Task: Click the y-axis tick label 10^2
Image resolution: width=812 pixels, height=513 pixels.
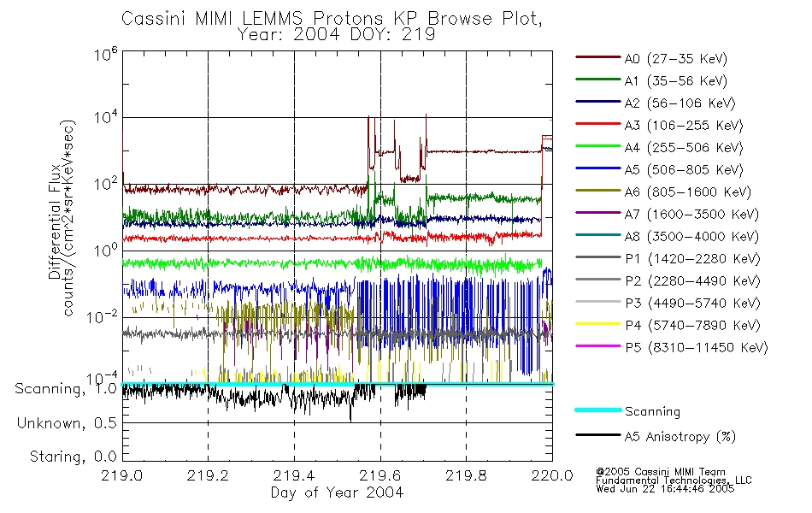Action: click(x=106, y=184)
